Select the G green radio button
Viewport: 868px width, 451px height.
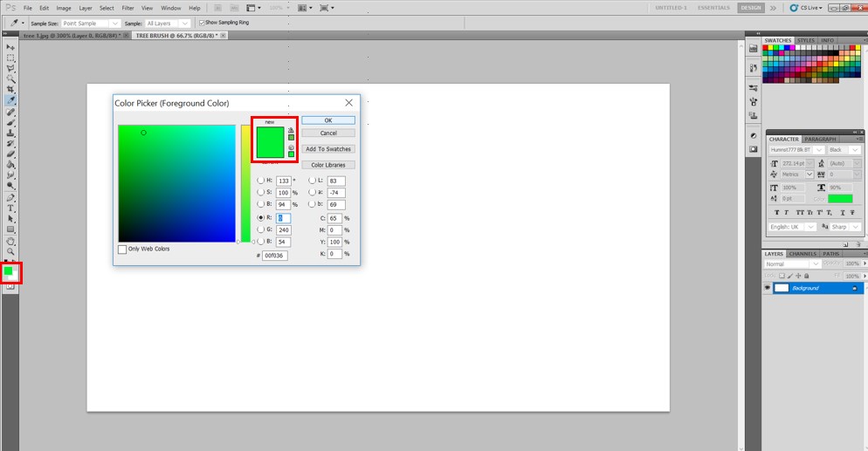261,229
